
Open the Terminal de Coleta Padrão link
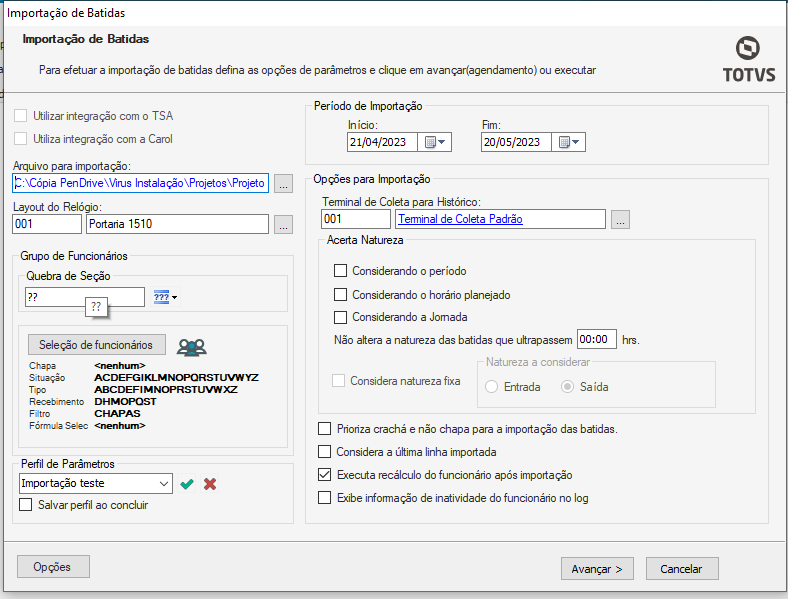pos(460,219)
